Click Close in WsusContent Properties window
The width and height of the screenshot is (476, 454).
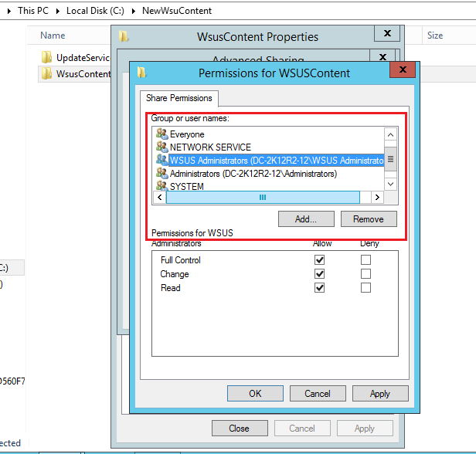pyautogui.click(x=240, y=429)
